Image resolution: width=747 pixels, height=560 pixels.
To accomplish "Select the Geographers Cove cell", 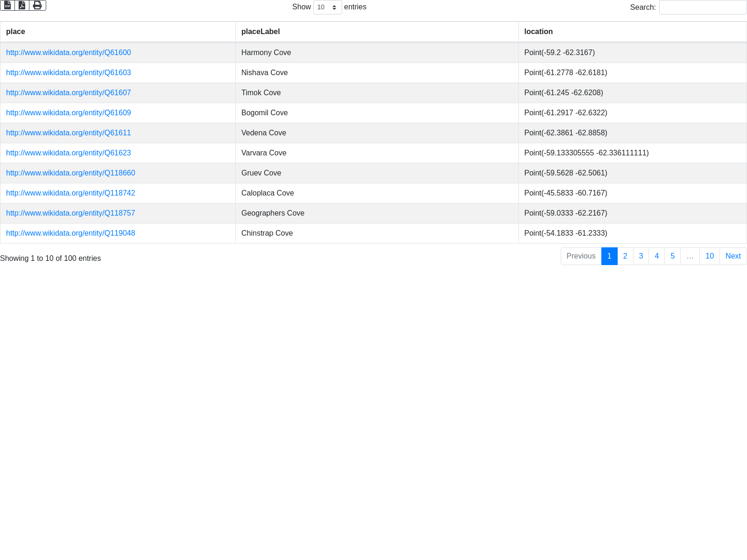I will (x=377, y=213).
